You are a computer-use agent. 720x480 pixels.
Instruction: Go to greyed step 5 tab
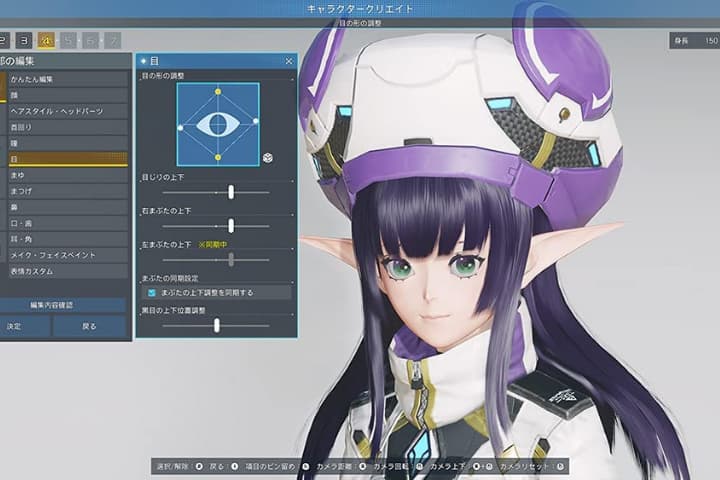(x=68, y=40)
